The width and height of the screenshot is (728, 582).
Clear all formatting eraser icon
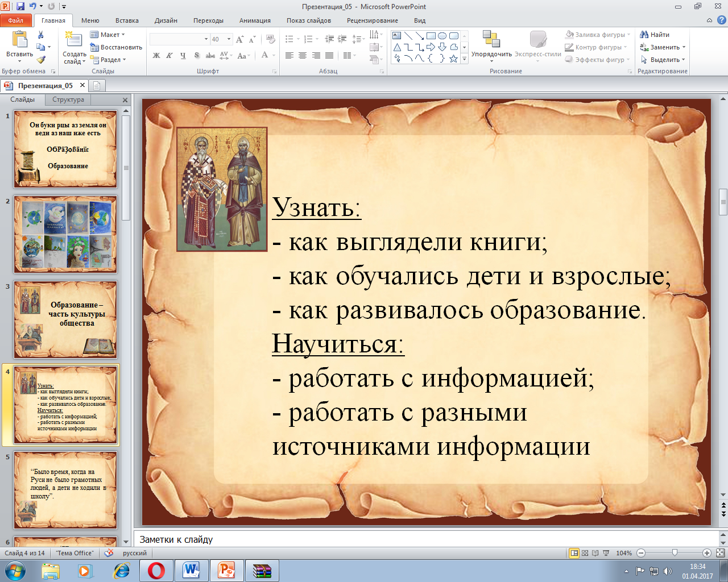coord(271,39)
